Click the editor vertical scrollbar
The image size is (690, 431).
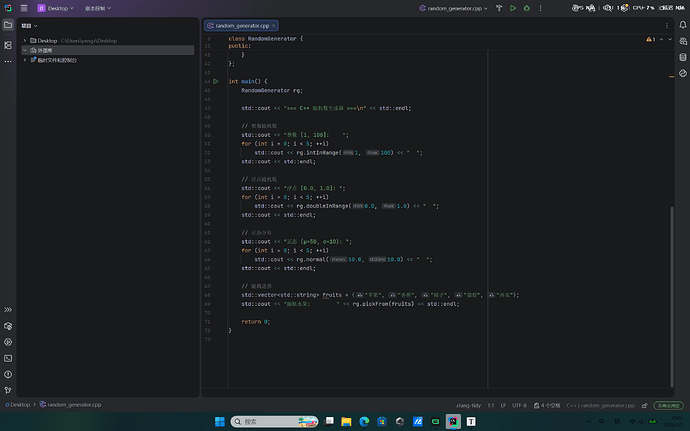click(x=672, y=296)
